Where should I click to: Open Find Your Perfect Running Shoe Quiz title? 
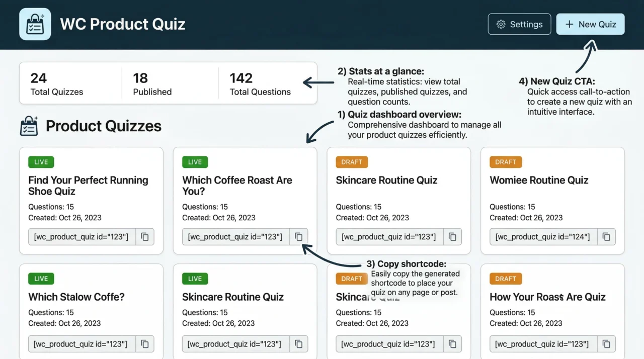(x=88, y=186)
